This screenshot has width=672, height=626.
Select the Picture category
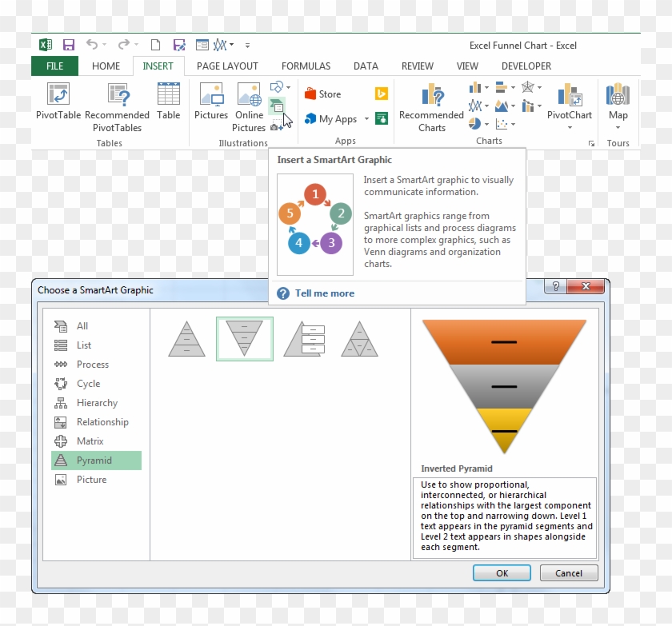[x=97, y=480]
